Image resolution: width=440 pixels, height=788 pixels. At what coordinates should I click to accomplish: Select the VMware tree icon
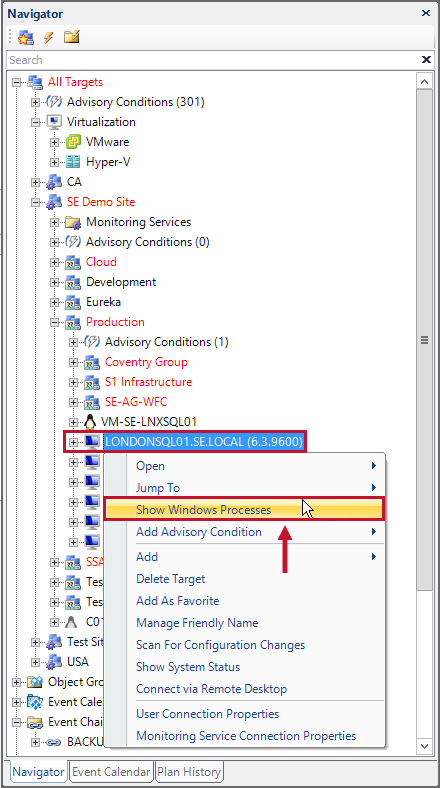[74, 142]
